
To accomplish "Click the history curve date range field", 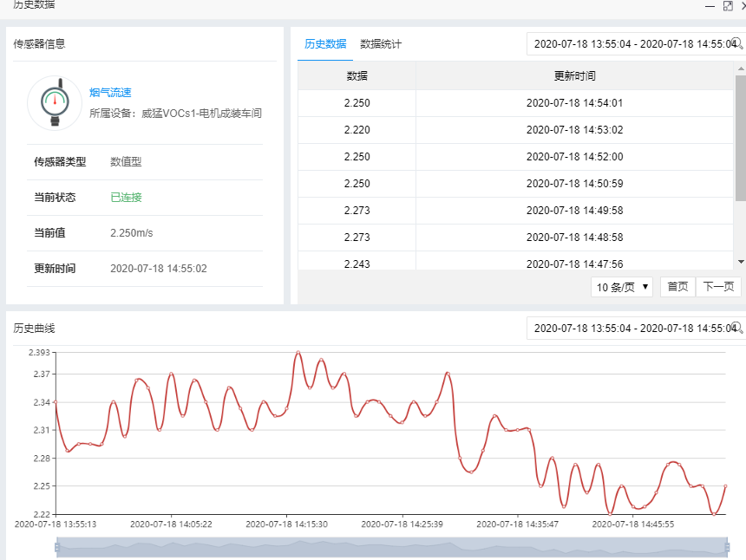I will point(625,329).
